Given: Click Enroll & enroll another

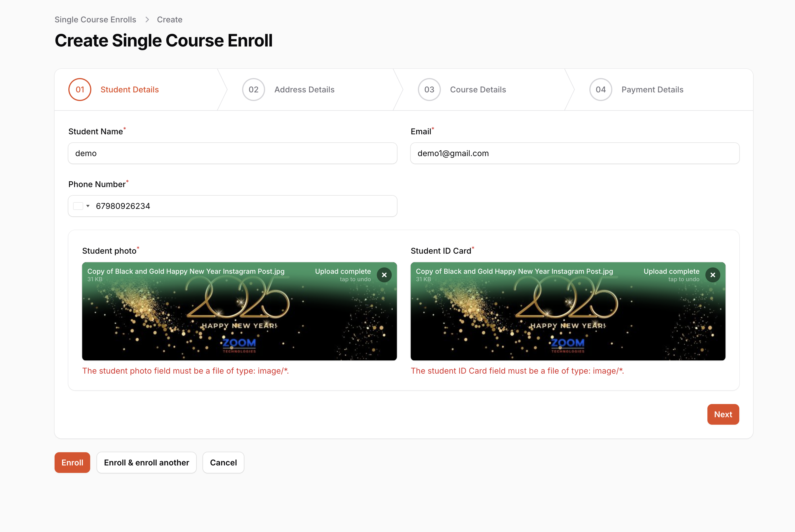Looking at the screenshot, I should tap(146, 463).
